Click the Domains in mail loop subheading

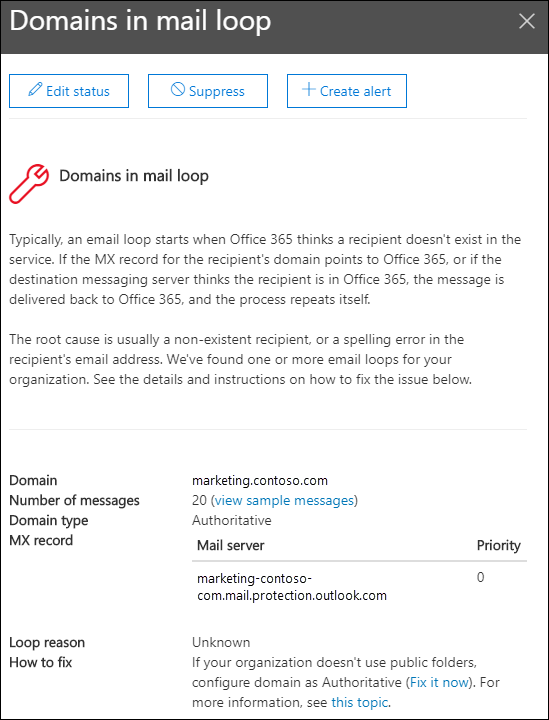[134, 176]
